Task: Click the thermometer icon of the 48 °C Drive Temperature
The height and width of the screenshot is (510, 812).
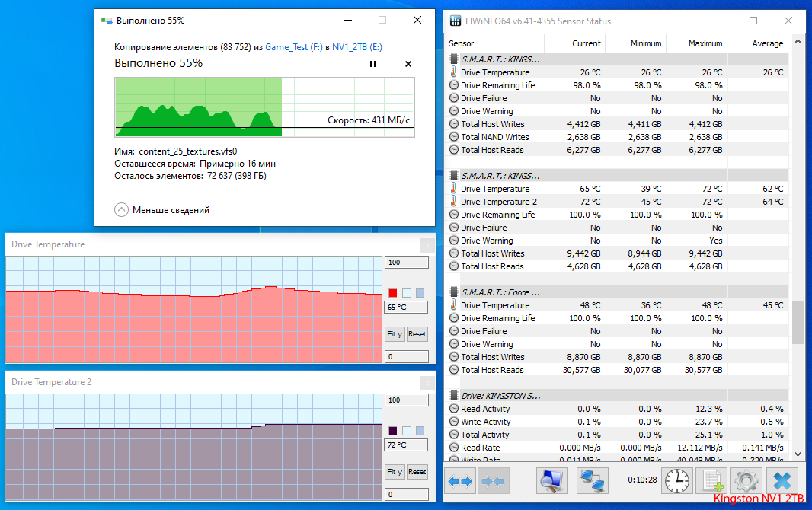Action: click(x=454, y=305)
